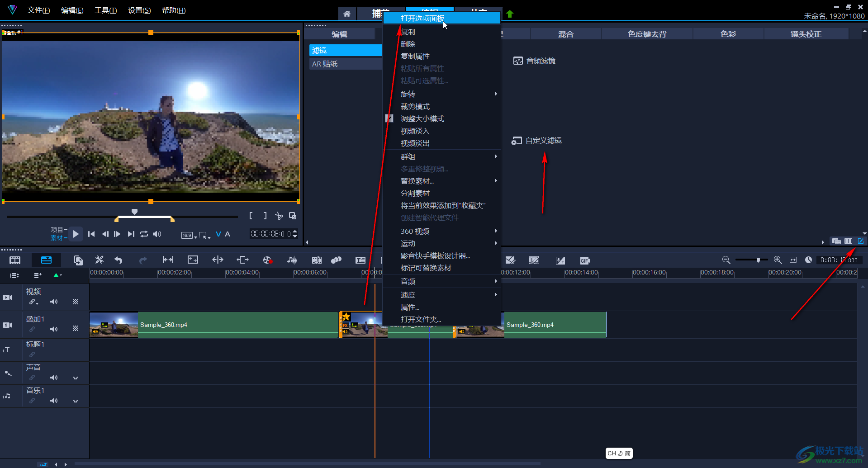Fit project in timeline window
This screenshot has width=868, height=468.
pos(793,260)
